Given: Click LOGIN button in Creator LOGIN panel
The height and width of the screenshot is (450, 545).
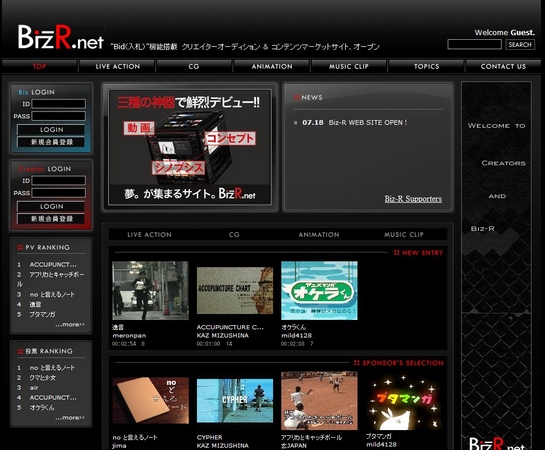Looking at the screenshot, I should click(51, 206).
